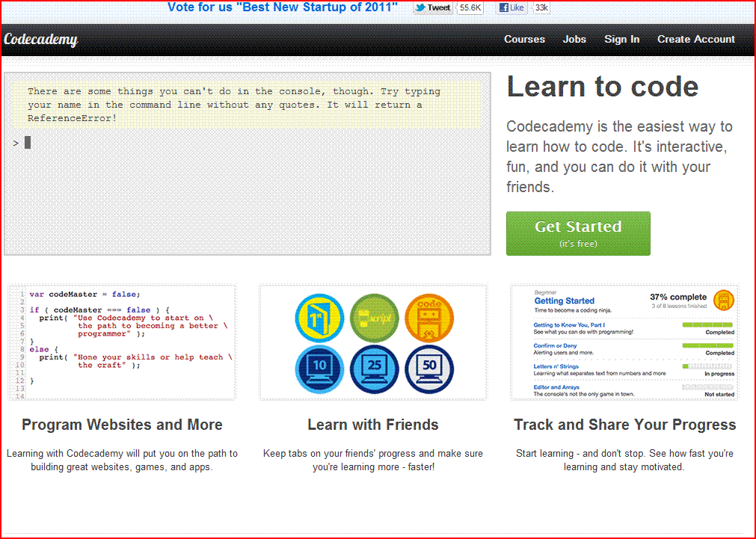Click the Not started status label

pyautogui.click(x=719, y=395)
